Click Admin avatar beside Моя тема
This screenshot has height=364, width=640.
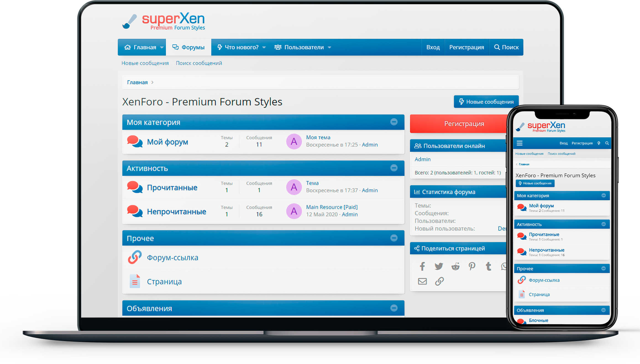tap(294, 141)
